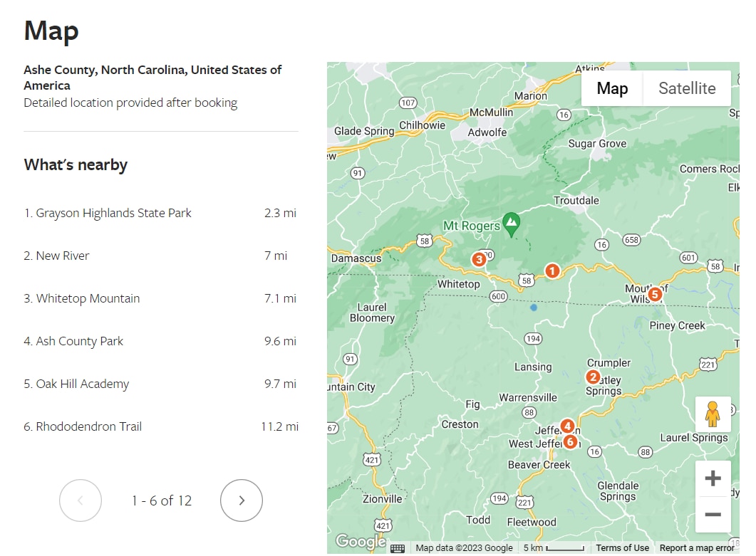Click map marker number 2
756x556 pixels.
(593, 377)
